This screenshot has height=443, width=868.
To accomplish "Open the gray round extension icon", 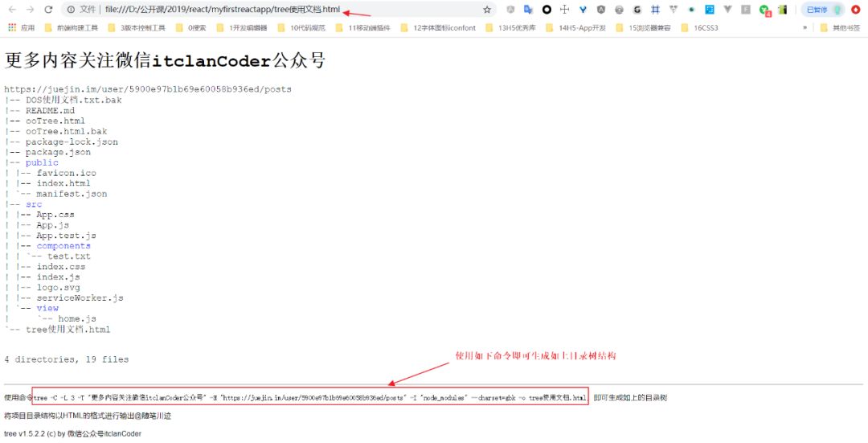I will coord(619,10).
